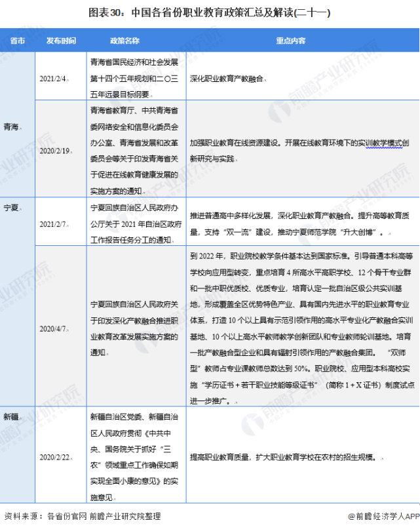Click content 深化职业教育产教融合
Viewport: 420px width, 529px height.
point(227,79)
